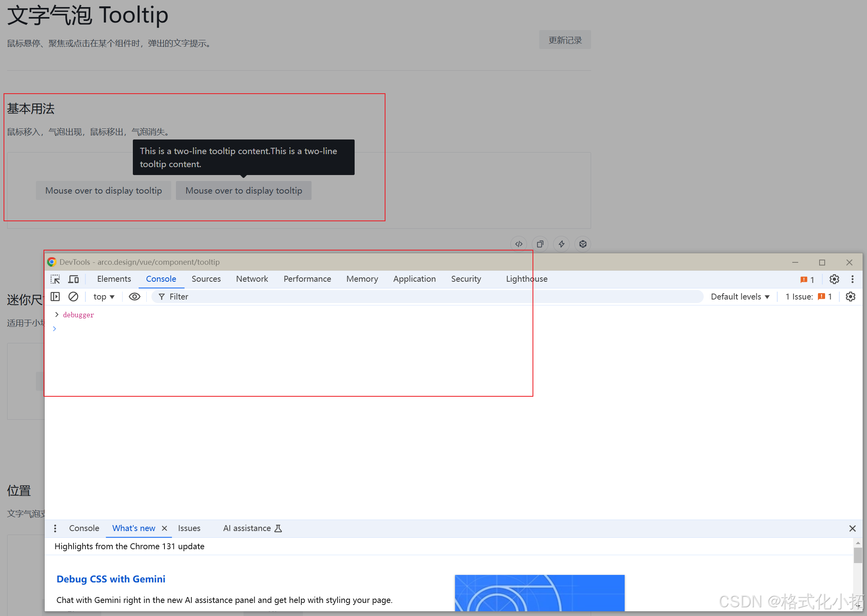Open the Default levels dropdown
Image resolution: width=867 pixels, height=616 pixels.
tap(740, 297)
